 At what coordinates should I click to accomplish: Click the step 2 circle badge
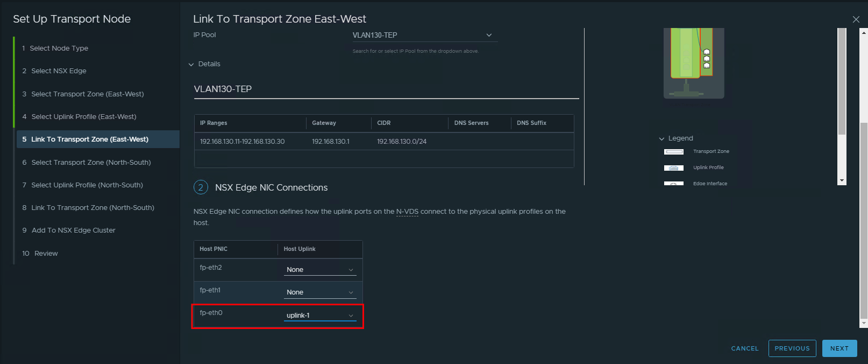point(201,187)
